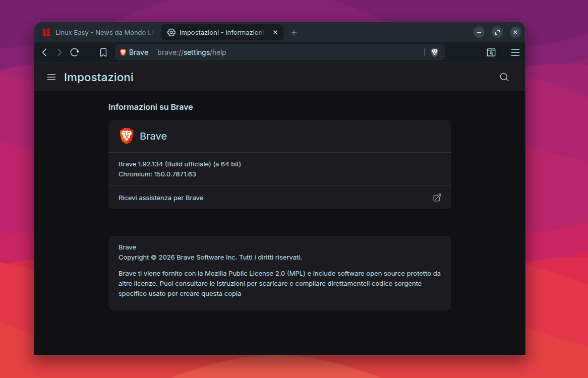This screenshot has height=378, width=588.
Task: Search settings with the magnifier icon
Action: pyautogui.click(x=504, y=77)
